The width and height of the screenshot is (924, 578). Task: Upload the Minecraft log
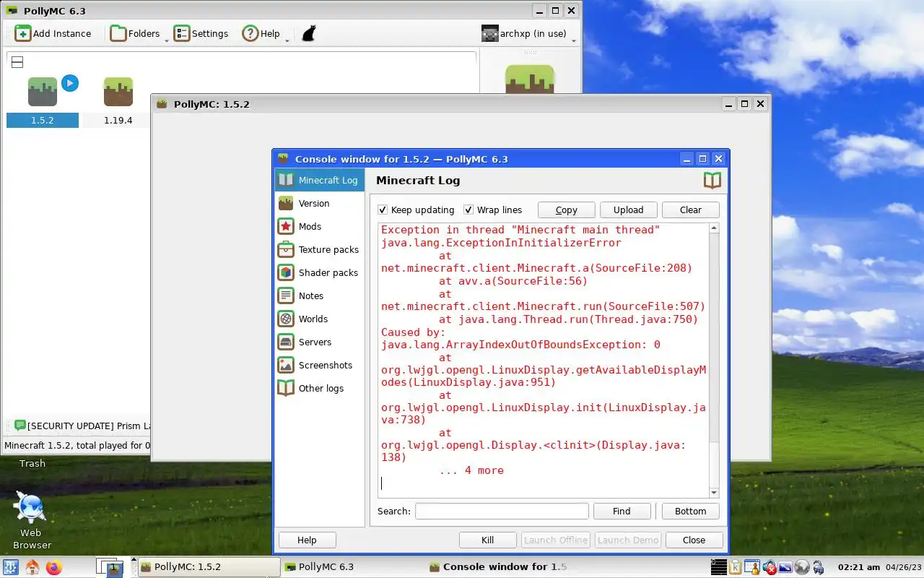pyautogui.click(x=628, y=210)
